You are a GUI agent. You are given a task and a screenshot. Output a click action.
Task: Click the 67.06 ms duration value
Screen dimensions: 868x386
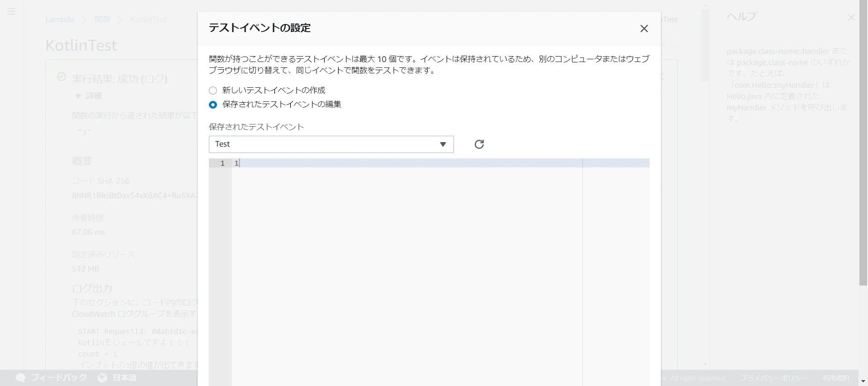pos(89,232)
